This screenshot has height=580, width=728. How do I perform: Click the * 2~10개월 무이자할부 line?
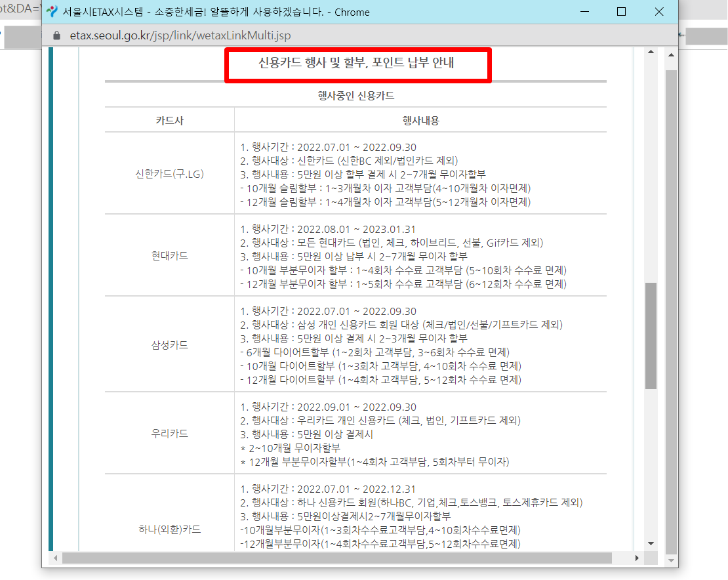tap(290, 448)
